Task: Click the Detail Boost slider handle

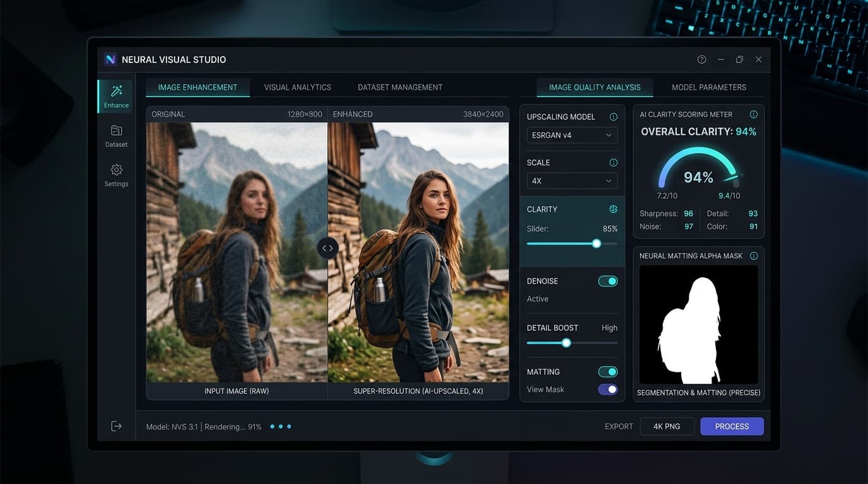Action: [566, 343]
